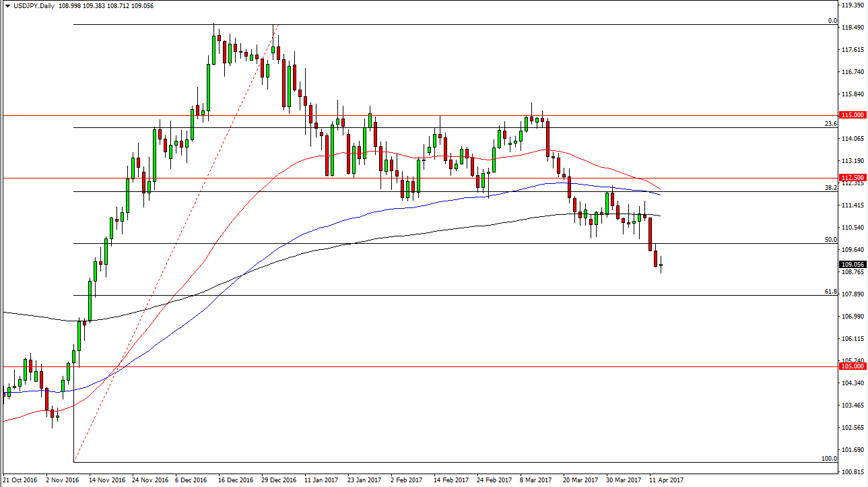Click the 0.0 Fibonacci level label
Viewport: 868px width, 487px height.
[832, 21]
